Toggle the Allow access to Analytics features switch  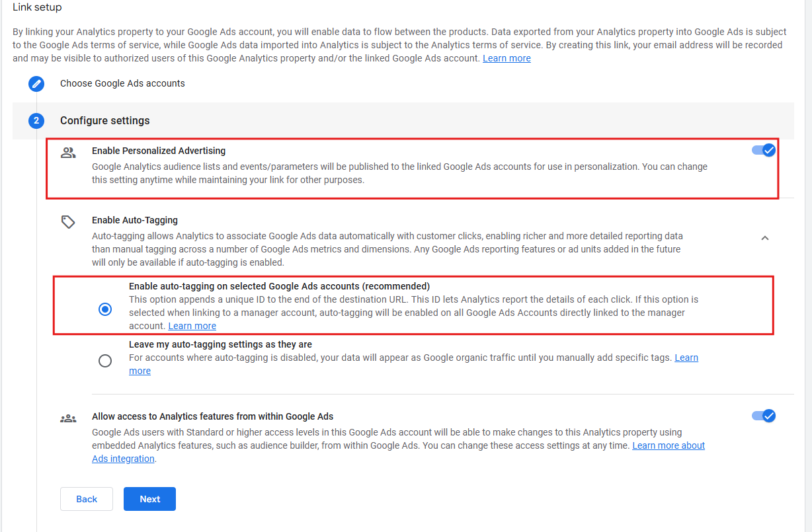pyautogui.click(x=764, y=416)
